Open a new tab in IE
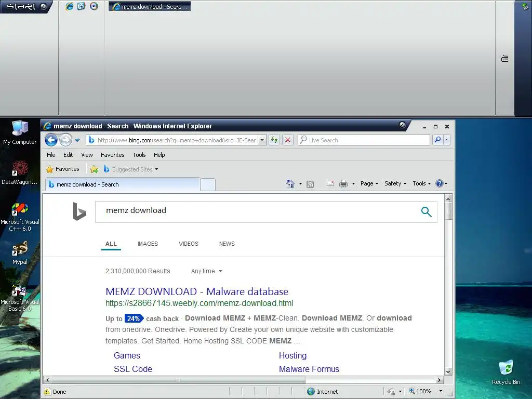The width and height of the screenshot is (532, 399). [208, 184]
